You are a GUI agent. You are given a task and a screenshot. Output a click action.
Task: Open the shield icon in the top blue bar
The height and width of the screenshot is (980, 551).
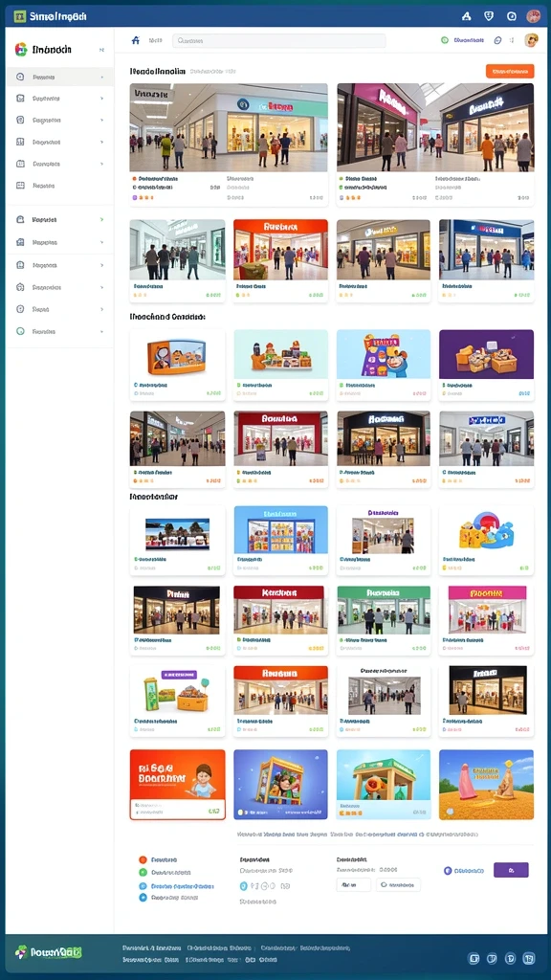pyautogui.click(x=489, y=16)
